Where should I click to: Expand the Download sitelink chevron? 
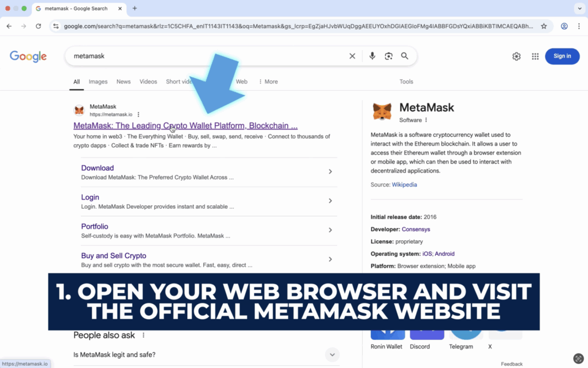(x=330, y=171)
